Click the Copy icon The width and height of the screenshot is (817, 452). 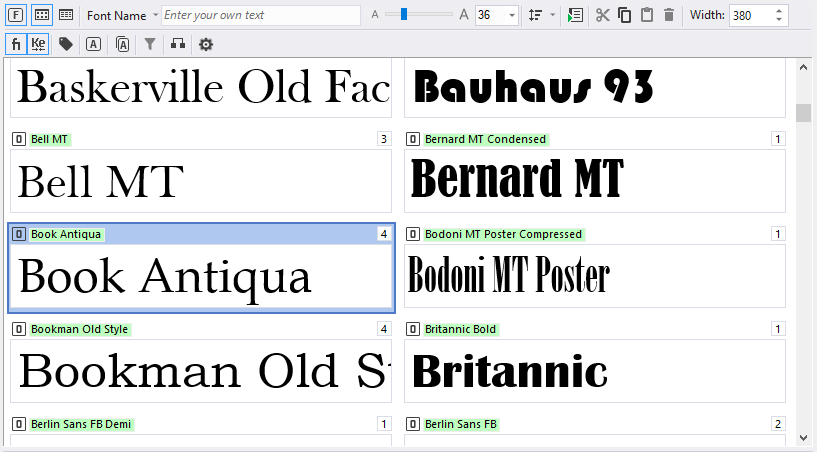click(x=624, y=15)
